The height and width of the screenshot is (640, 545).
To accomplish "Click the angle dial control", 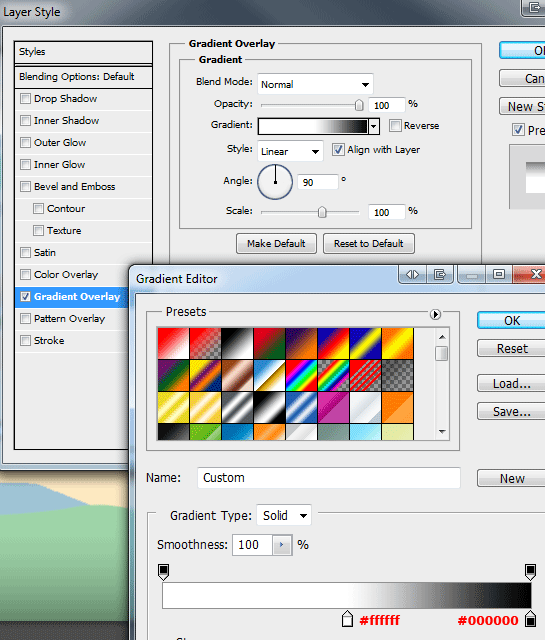I will (x=275, y=182).
